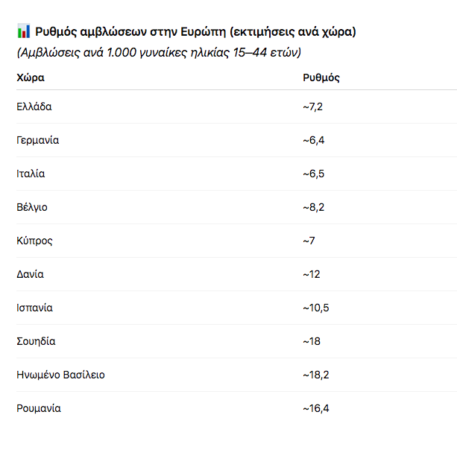Select the Χώρα column header
This screenshot has height=476, width=457.
(x=31, y=77)
